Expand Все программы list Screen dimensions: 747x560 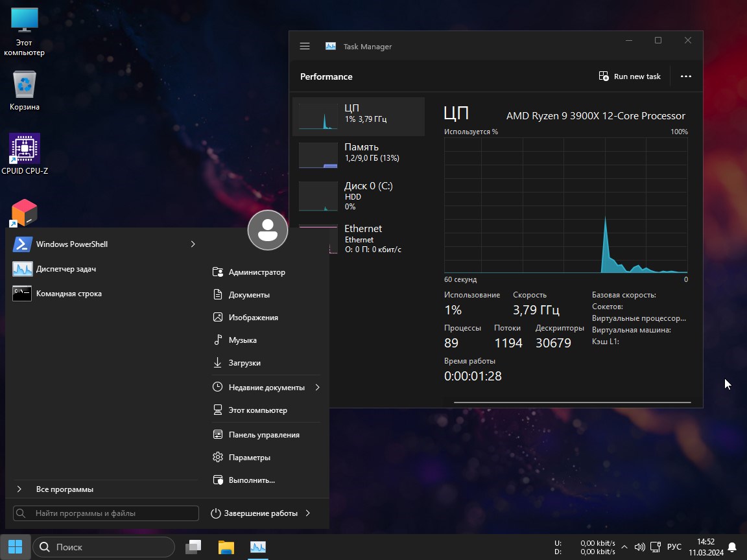105,489
